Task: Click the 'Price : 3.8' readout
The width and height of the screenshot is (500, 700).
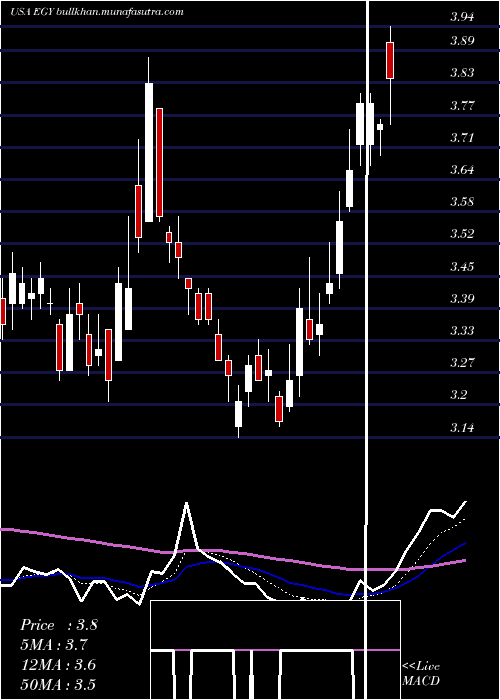Action: point(58,625)
